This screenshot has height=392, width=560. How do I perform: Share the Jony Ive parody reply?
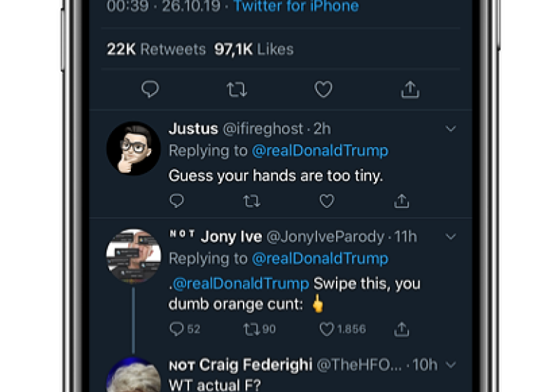pyautogui.click(x=402, y=328)
